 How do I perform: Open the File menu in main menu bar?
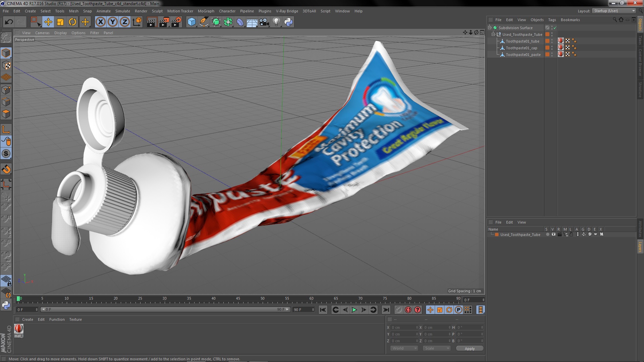pyautogui.click(x=6, y=11)
